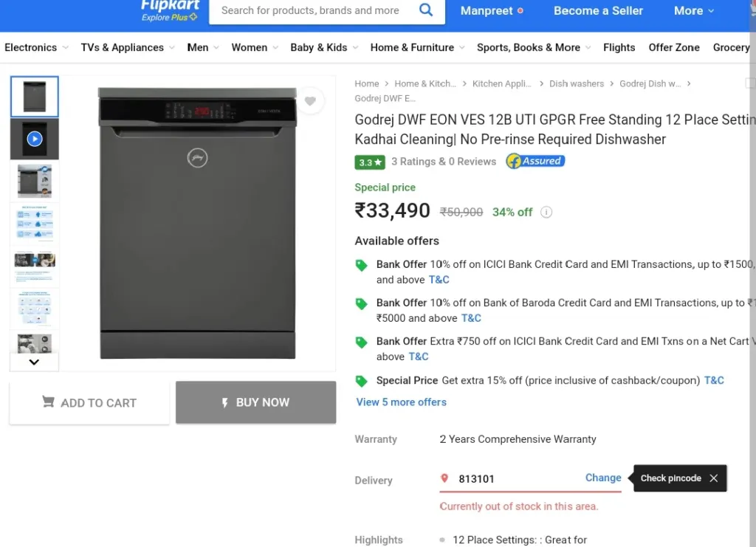Select the first dishwasher front thumbnail
The image size is (756, 547).
pos(35,97)
